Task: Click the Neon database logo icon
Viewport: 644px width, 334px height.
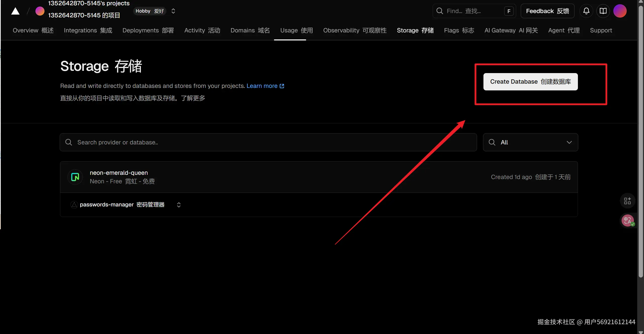Action: coord(75,177)
